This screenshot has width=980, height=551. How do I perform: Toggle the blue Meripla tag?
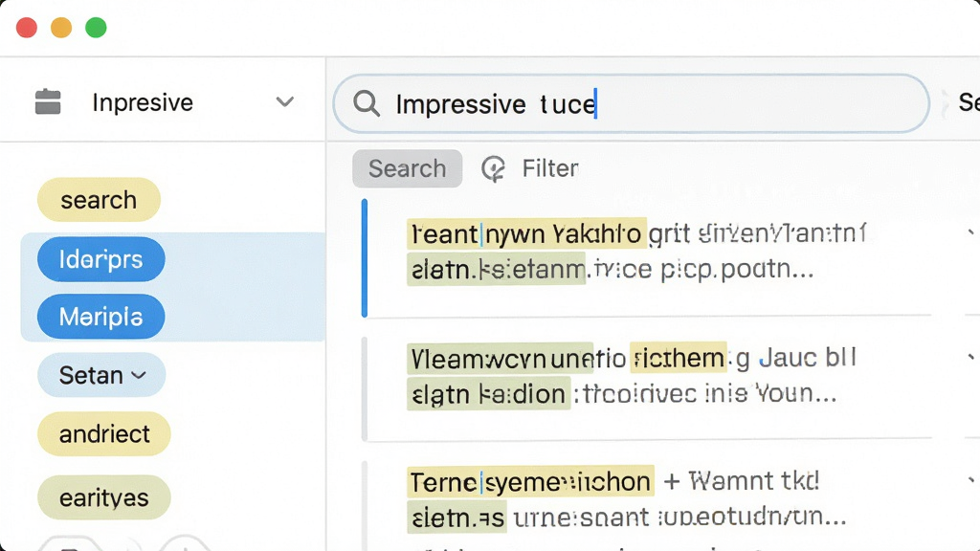point(101,317)
